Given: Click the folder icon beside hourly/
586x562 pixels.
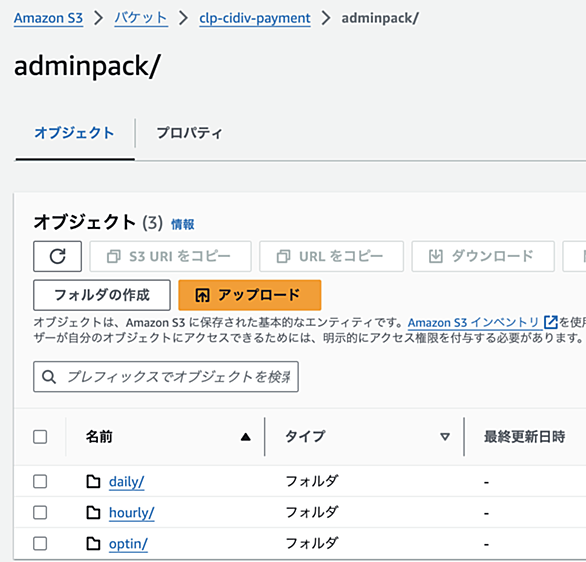Looking at the screenshot, I should (x=93, y=512).
